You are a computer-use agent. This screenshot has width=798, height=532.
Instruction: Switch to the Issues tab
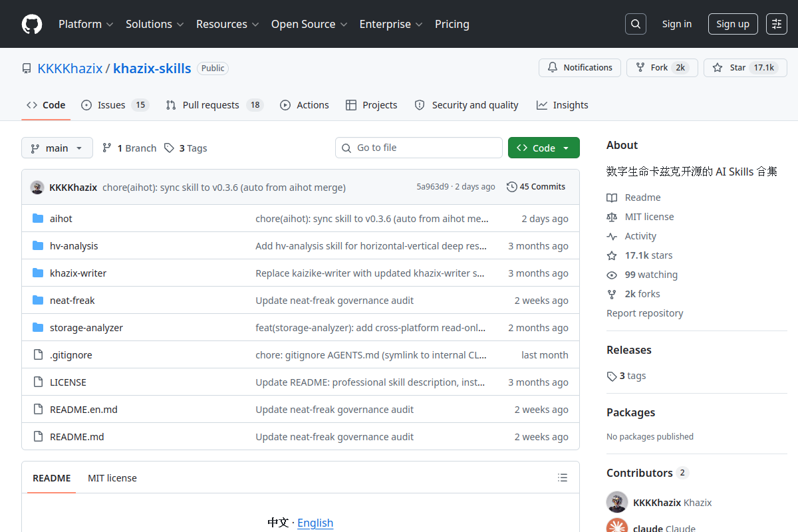point(115,105)
